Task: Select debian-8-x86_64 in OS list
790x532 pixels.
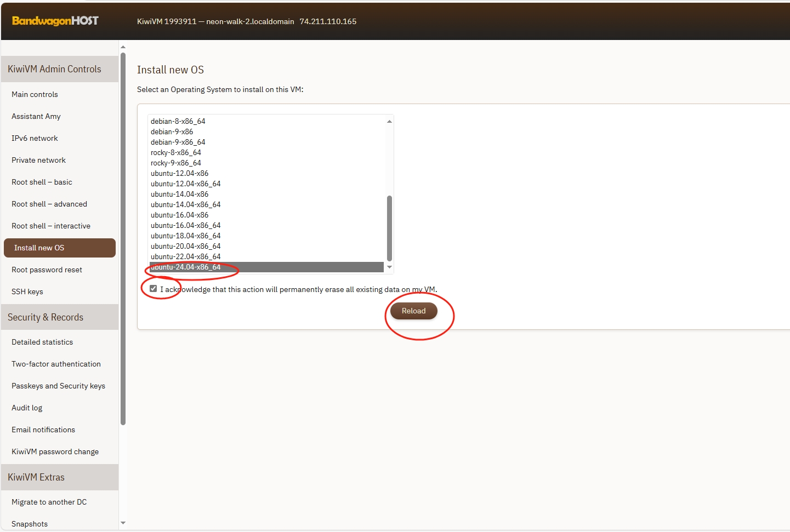Action: coord(266,121)
